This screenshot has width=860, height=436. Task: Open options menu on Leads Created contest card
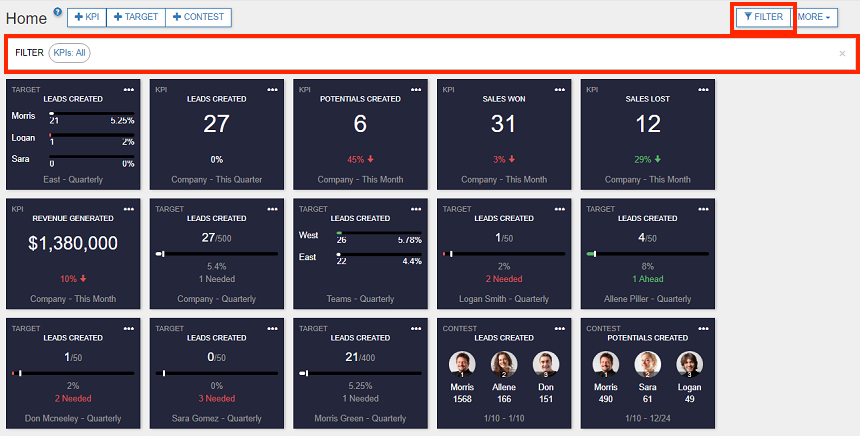tap(559, 329)
